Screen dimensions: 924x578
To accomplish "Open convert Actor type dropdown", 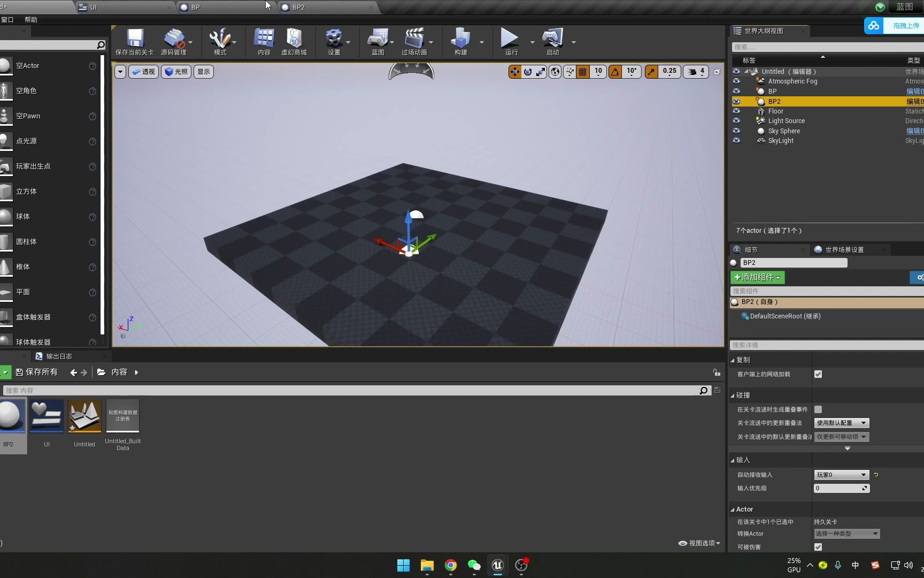I will [847, 534].
